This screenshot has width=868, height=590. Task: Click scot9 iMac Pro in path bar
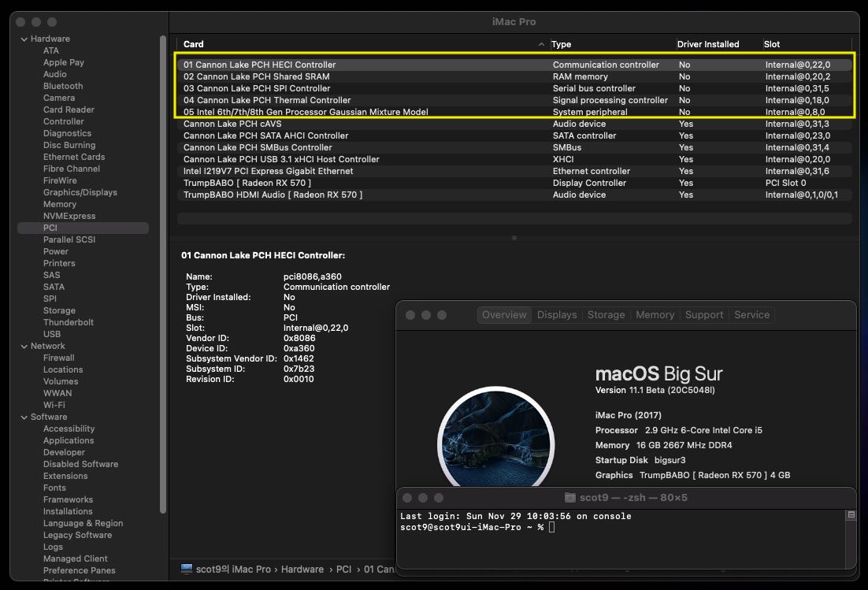point(233,569)
